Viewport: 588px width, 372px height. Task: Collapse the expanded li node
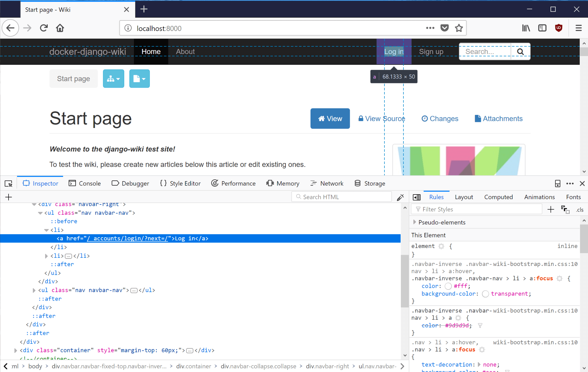pos(46,230)
